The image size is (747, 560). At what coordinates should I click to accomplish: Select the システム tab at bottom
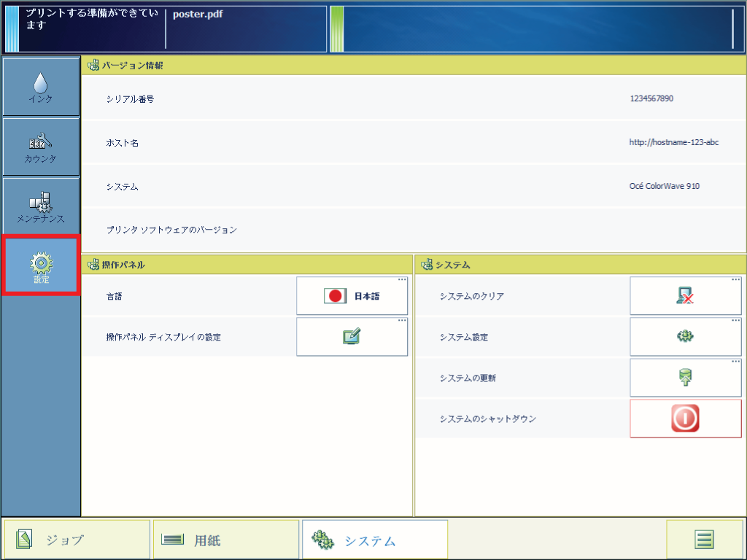[375, 540]
